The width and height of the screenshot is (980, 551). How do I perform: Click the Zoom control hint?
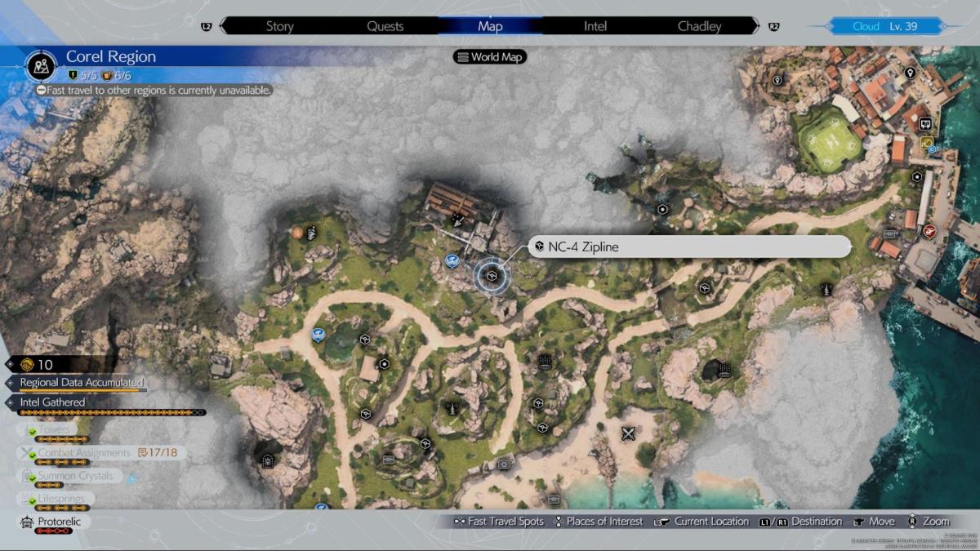(x=928, y=521)
